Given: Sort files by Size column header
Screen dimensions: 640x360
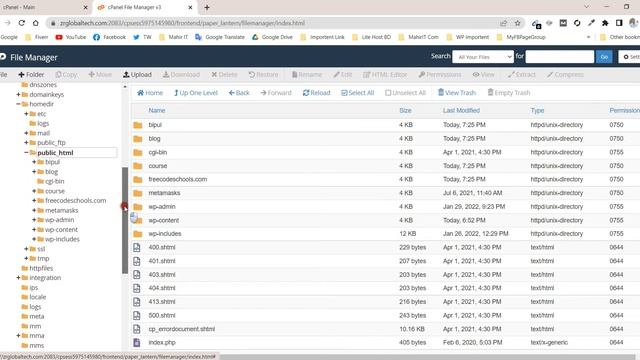Looking at the screenshot, I should point(405,111).
